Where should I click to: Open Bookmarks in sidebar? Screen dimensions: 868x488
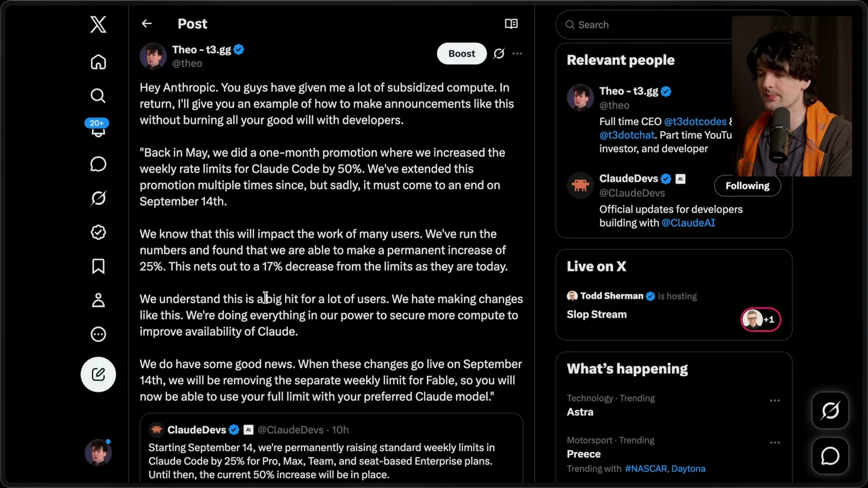[x=98, y=266]
